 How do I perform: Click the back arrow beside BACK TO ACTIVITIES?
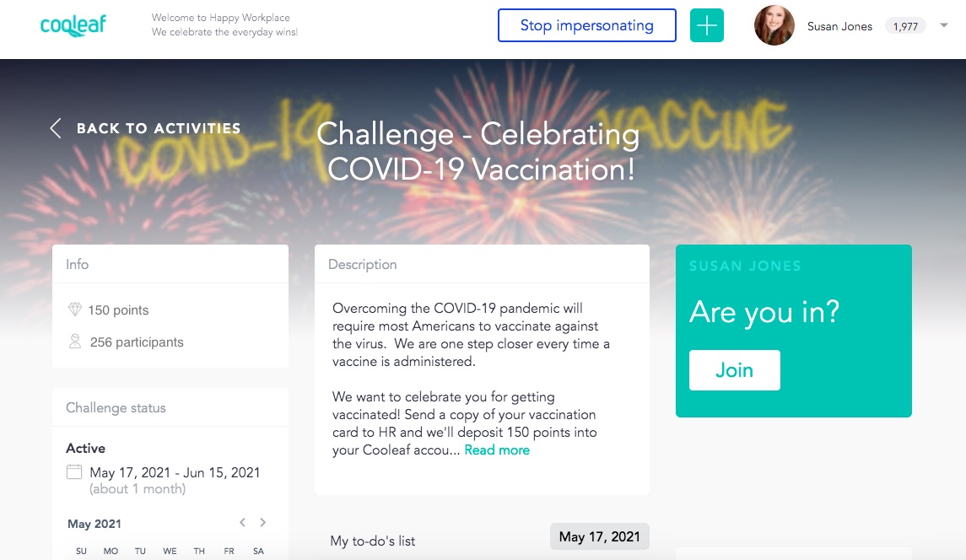[56, 127]
